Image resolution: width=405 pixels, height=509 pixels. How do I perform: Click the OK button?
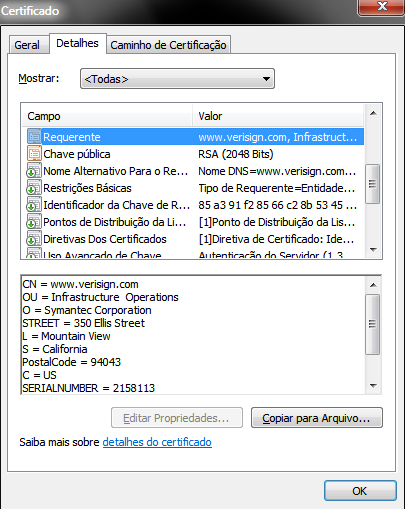[360, 491]
